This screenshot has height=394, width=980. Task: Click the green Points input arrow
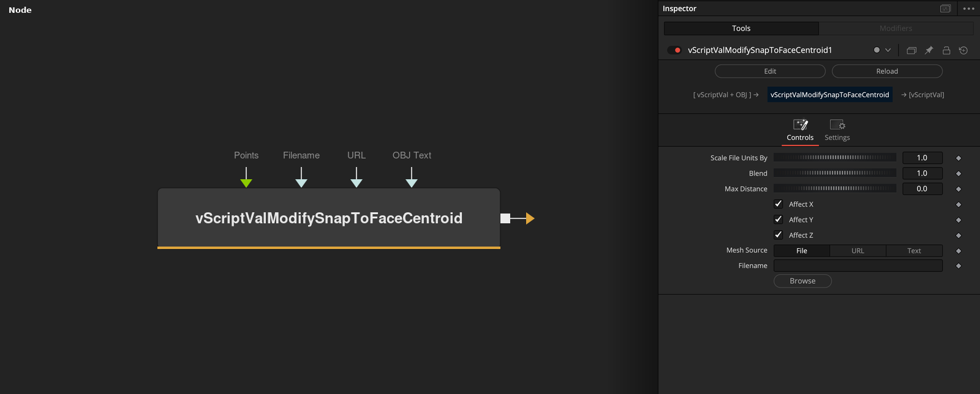(x=246, y=182)
